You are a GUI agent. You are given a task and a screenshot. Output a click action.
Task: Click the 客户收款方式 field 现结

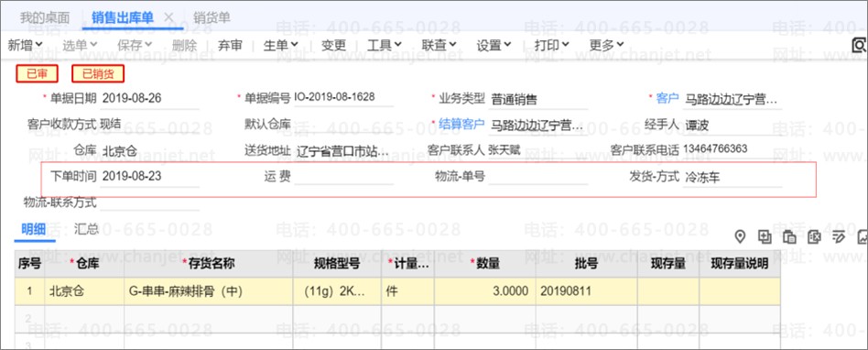point(149,124)
